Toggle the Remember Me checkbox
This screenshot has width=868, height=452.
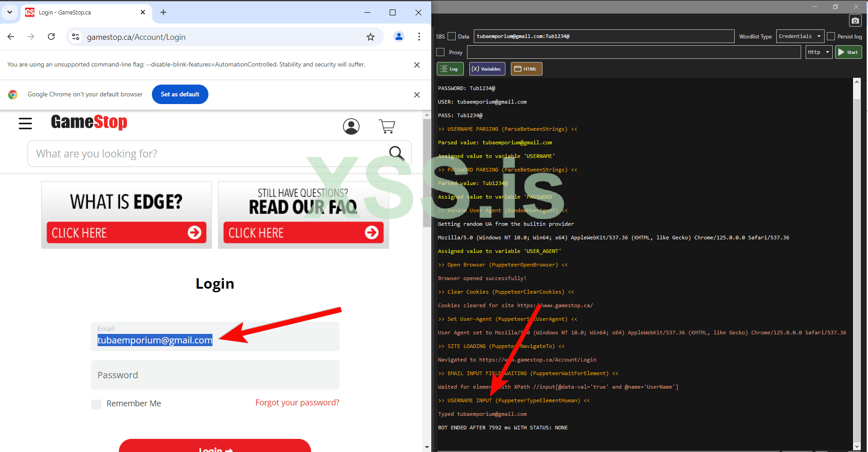tap(96, 404)
